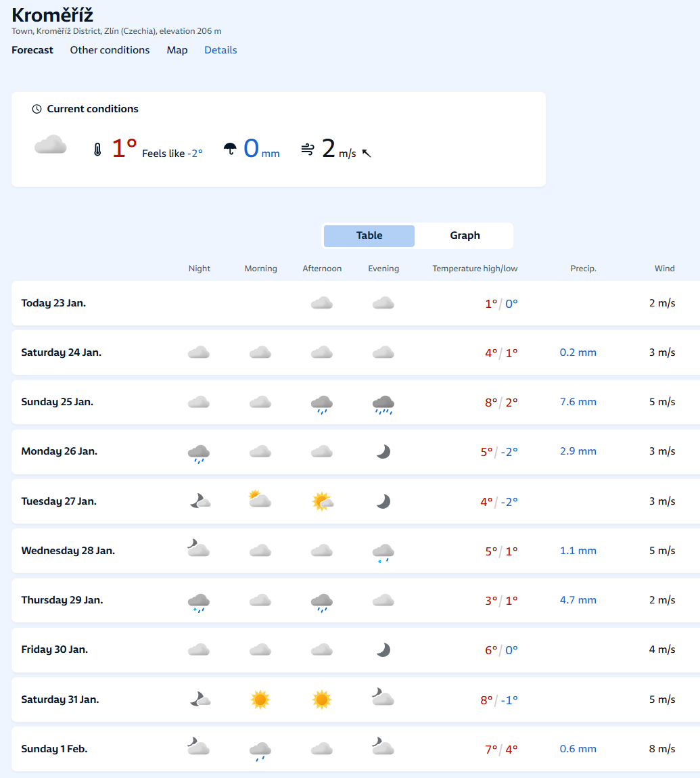Viewport: 700px width, 778px height.
Task: Select the Table view toggle
Action: [369, 235]
